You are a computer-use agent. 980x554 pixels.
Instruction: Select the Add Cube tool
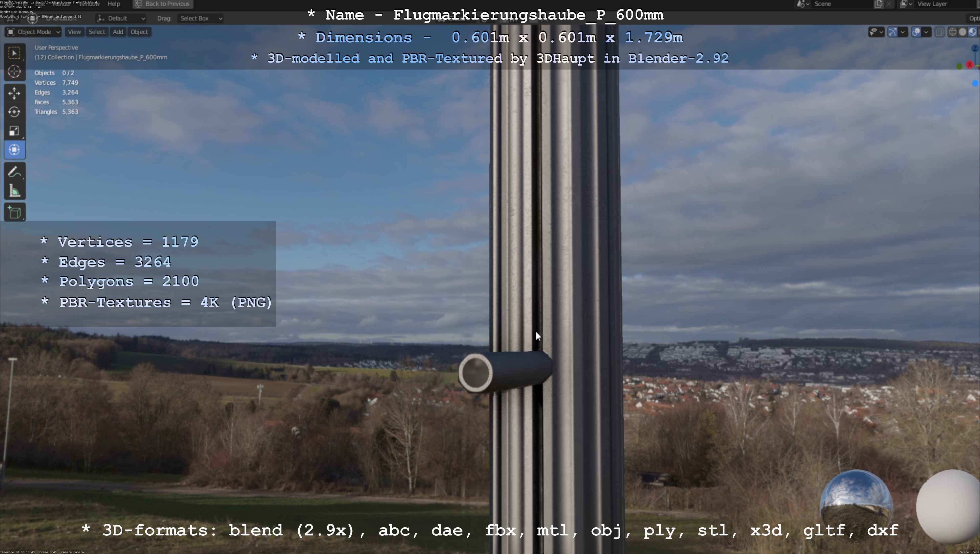14,213
